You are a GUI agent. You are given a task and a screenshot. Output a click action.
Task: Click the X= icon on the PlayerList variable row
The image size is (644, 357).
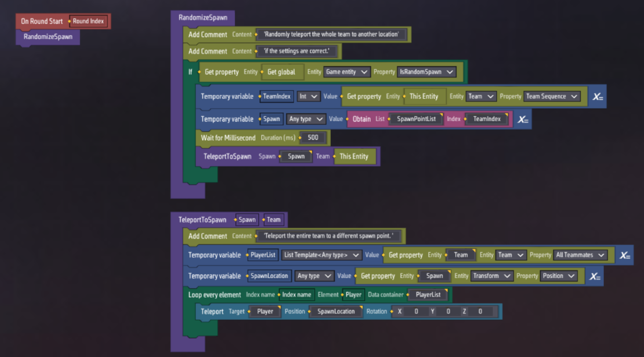coord(625,255)
